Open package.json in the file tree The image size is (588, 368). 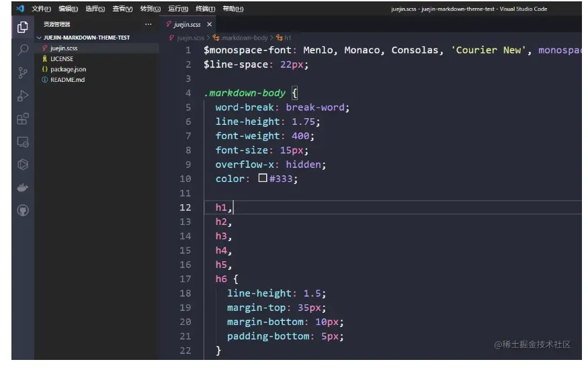point(68,69)
